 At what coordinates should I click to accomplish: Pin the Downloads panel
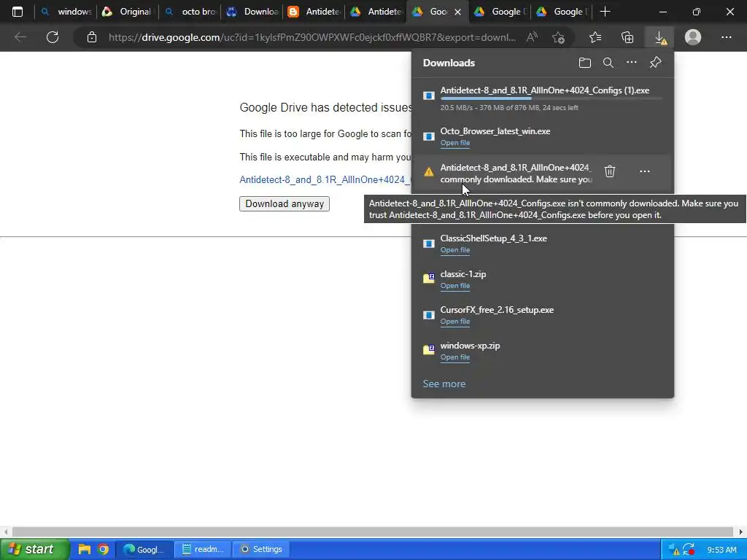pyautogui.click(x=656, y=63)
